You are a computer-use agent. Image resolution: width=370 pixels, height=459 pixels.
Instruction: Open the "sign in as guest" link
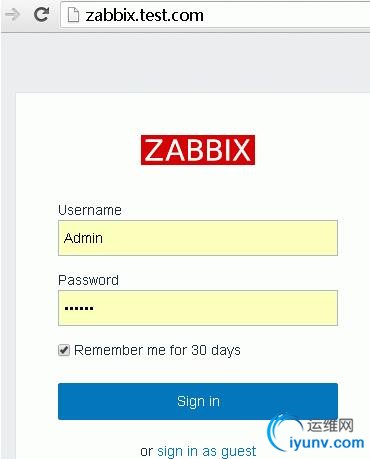pos(206,451)
